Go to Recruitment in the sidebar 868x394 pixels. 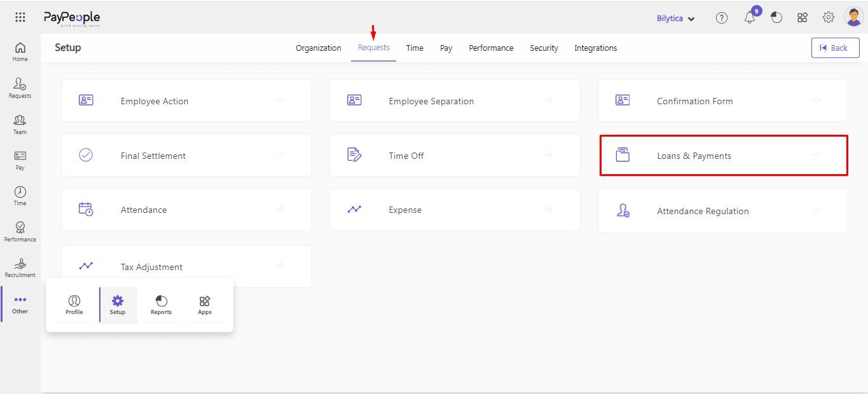(20, 268)
